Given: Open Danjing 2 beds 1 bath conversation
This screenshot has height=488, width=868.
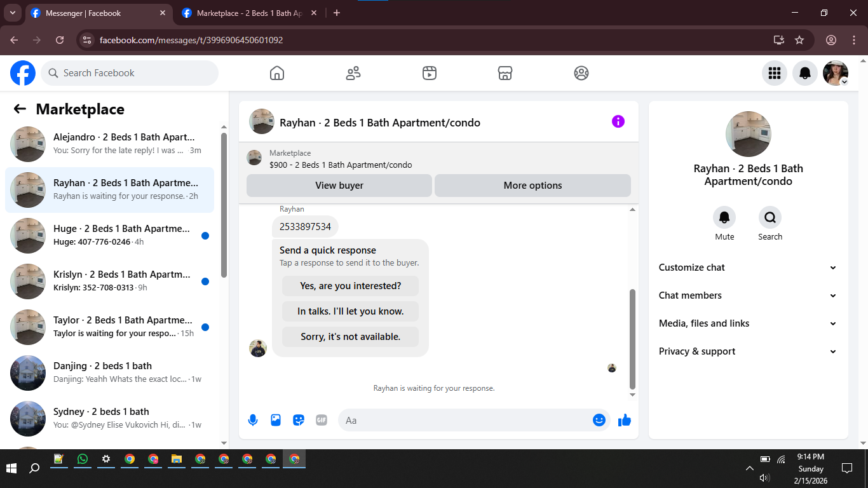Looking at the screenshot, I should click(109, 373).
